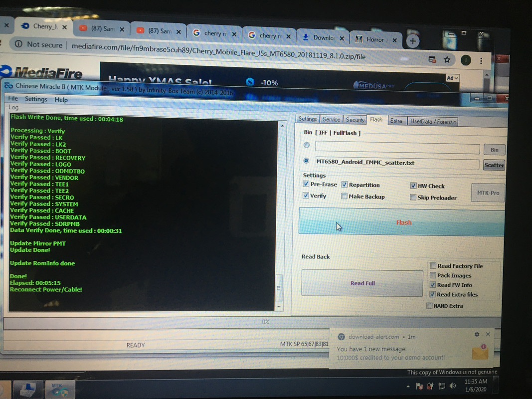The width and height of the screenshot is (532, 399).
Task: Toggle the Repartition checkbox
Action: (345, 184)
